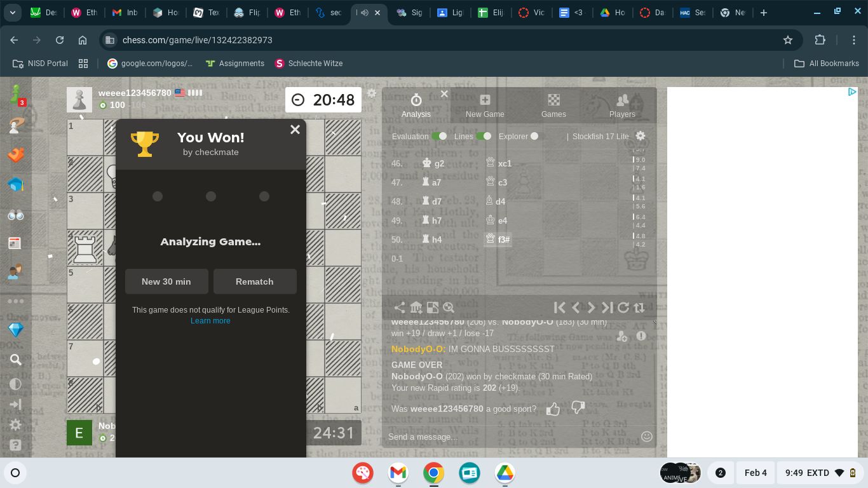
Task: Open Puzzles from the sidebar
Action: click(16, 154)
